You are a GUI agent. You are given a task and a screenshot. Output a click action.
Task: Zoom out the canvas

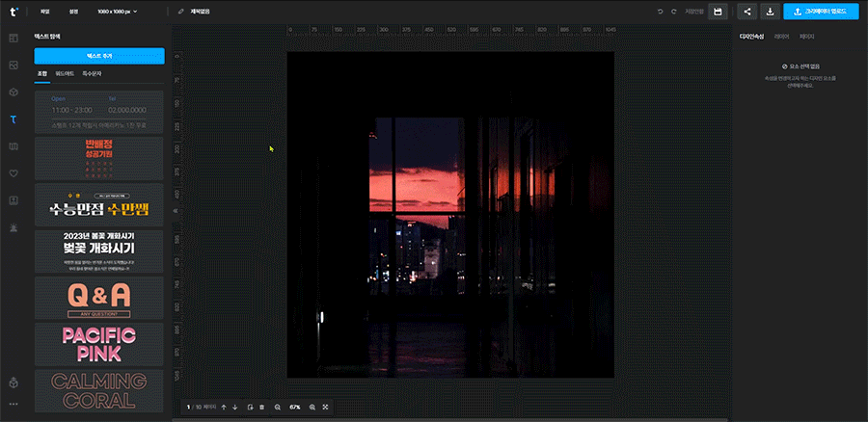(277, 408)
